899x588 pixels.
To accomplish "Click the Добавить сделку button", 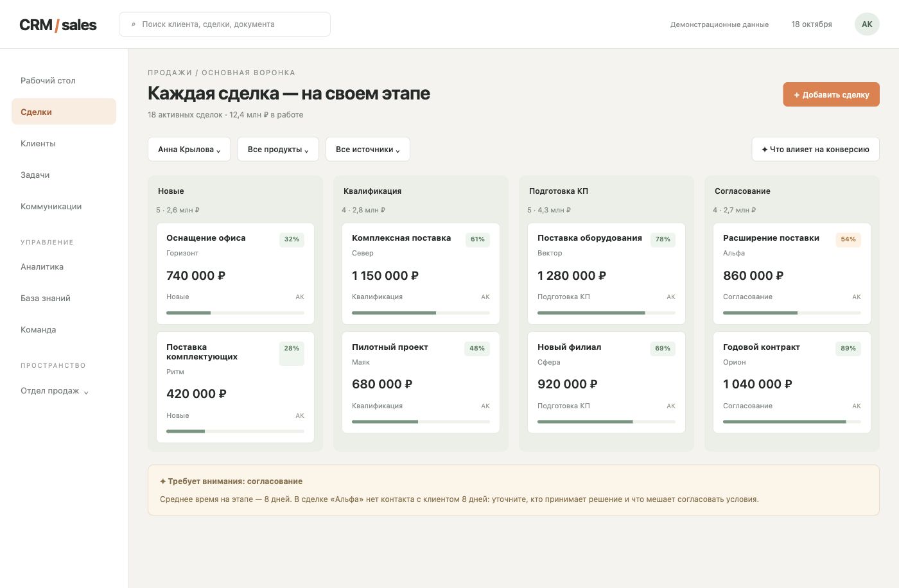I will coord(831,94).
